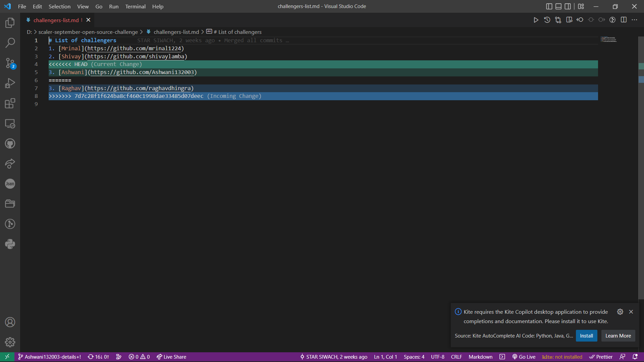Split the editor right
The width and height of the screenshot is (644, 362).
coord(624,20)
